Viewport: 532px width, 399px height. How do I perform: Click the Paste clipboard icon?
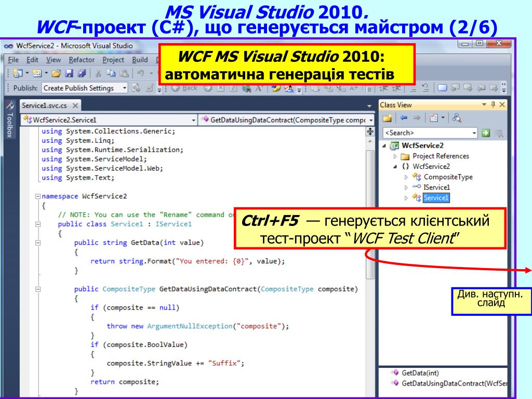124,73
